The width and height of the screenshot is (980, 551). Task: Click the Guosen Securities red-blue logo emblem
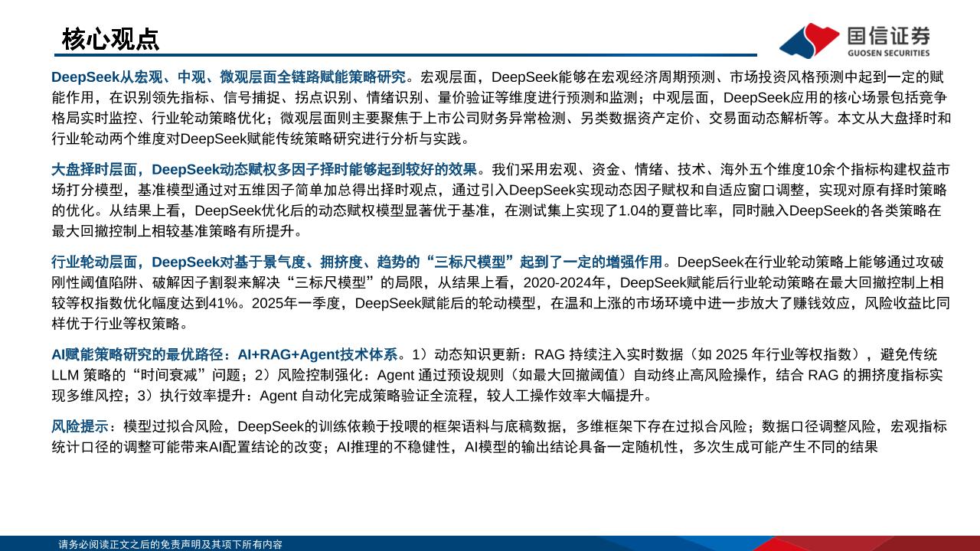[x=809, y=40]
